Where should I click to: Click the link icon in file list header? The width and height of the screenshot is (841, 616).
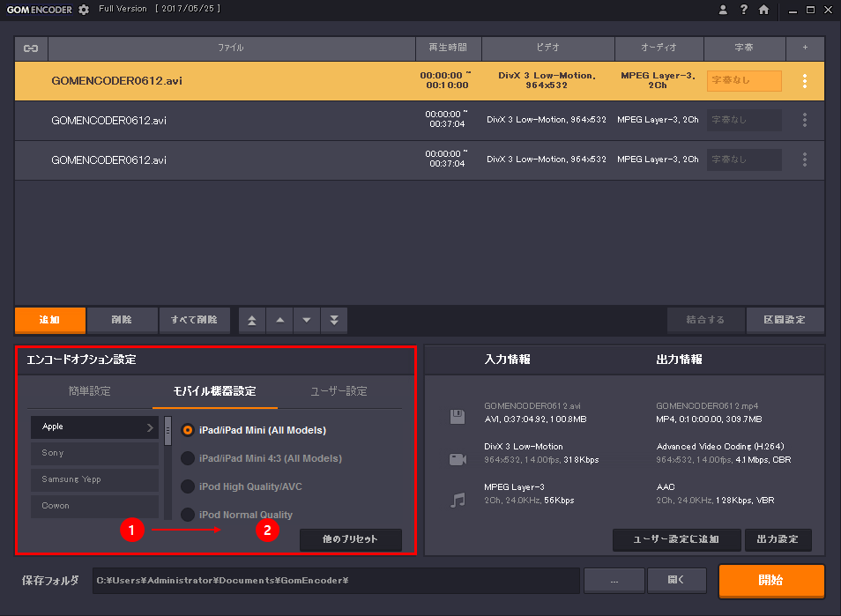coord(31,48)
